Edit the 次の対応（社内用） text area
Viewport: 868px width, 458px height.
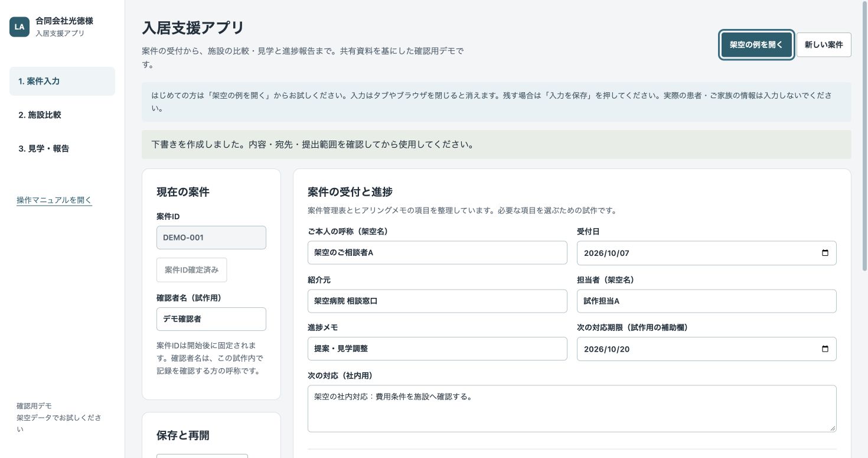(572, 408)
